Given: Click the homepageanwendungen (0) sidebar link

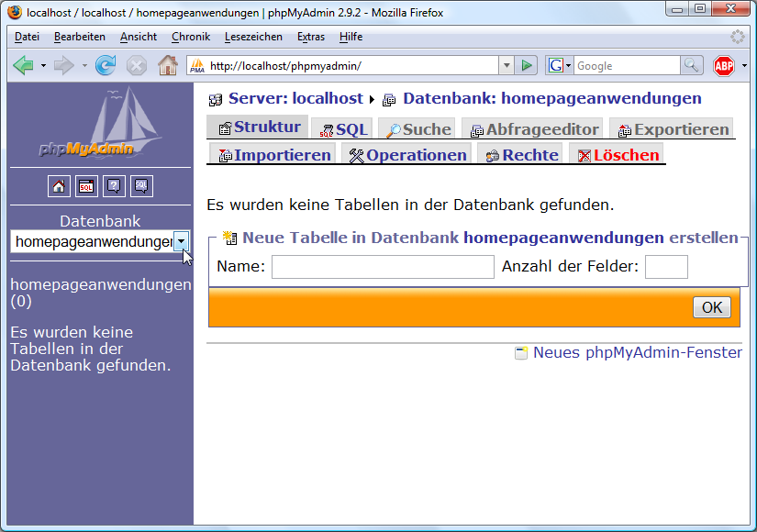Looking at the screenshot, I should pos(101,293).
